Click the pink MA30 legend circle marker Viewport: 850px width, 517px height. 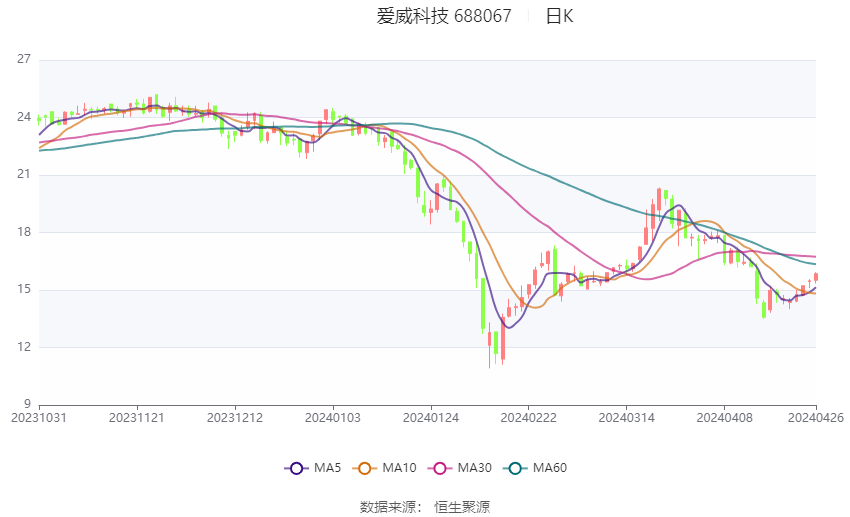[x=439, y=468]
